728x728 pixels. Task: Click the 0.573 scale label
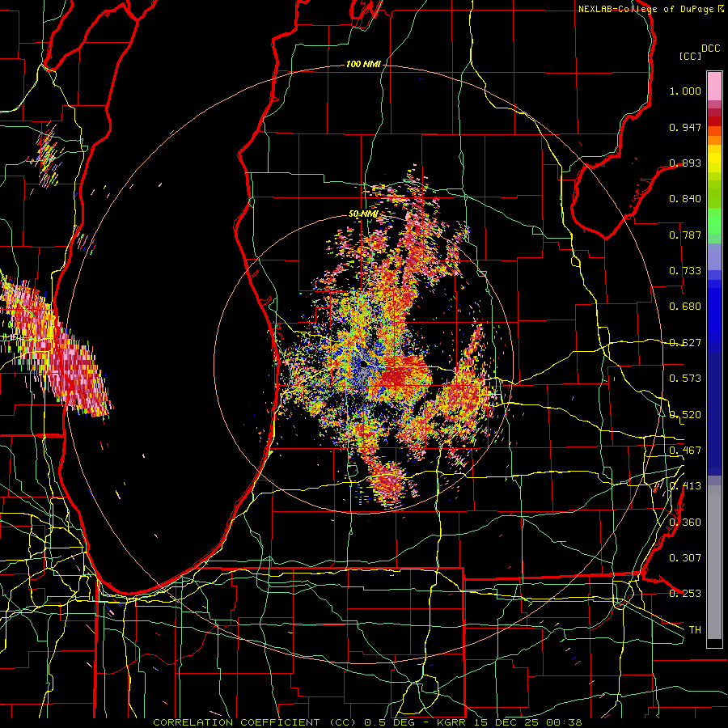(x=685, y=379)
